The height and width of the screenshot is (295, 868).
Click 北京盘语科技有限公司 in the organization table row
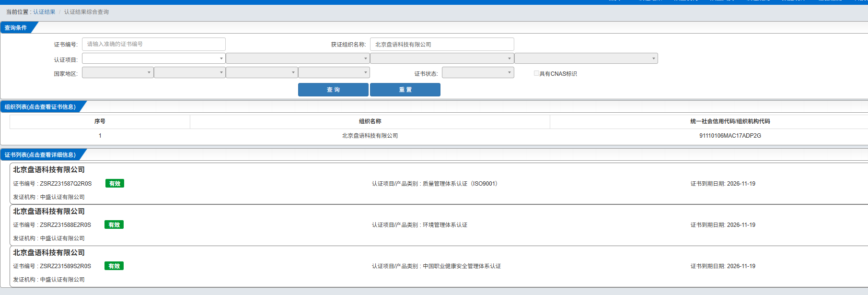coord(370,136)
